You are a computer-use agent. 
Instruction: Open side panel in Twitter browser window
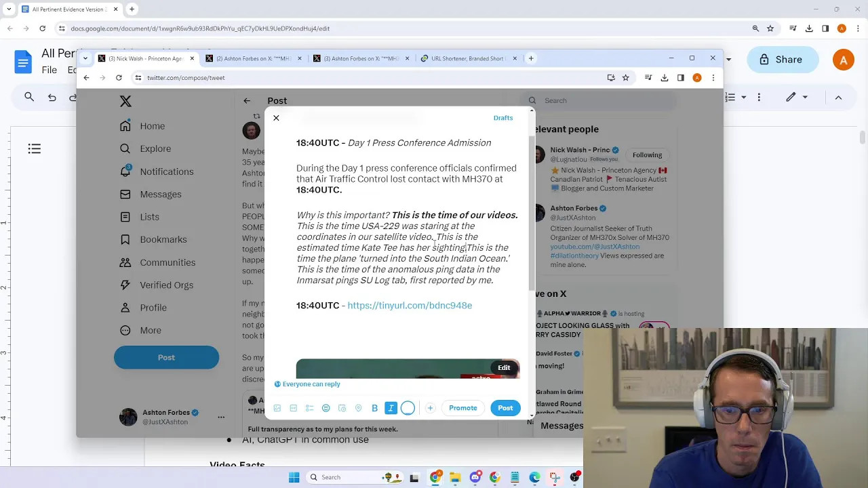681,78
